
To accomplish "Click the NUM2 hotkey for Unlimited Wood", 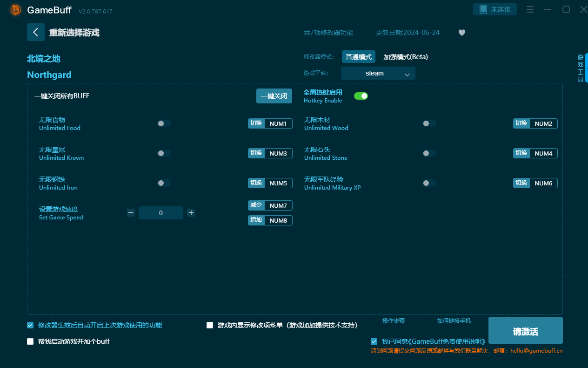I will tap(543, 123).
